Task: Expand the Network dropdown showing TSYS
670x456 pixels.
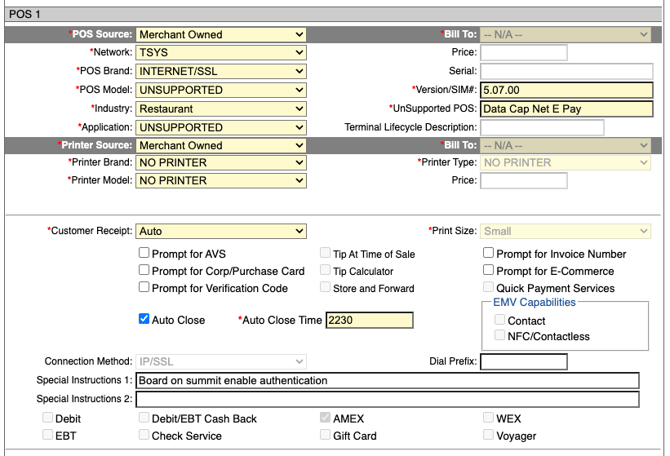Action: [221, 52]
